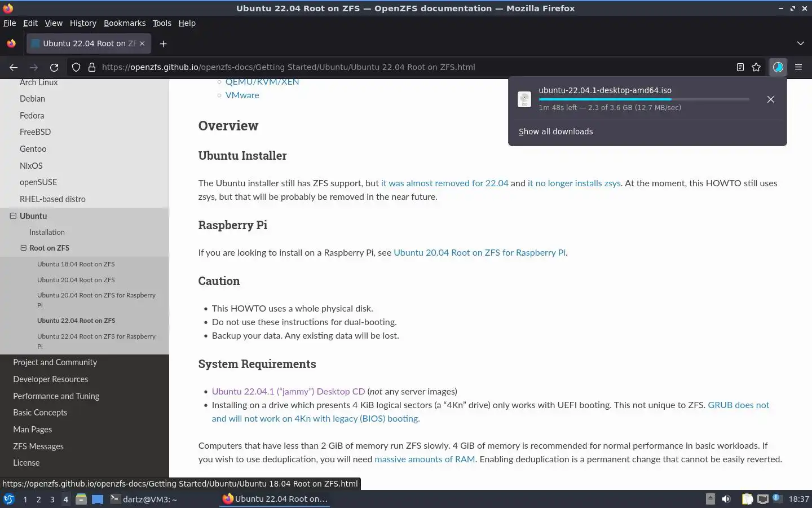Open a new tab
Image resolution: width=812 pixels, height=508 pixels.
[163, 43]
